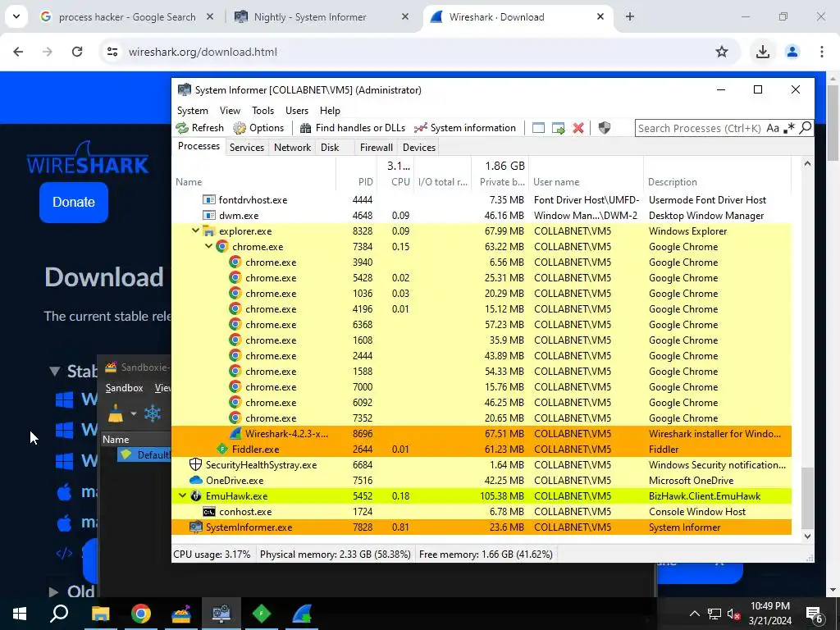This screenshot has width=840, height=630.
Task: Select the dwm.exe process row
Action: [x=481, y=216]
